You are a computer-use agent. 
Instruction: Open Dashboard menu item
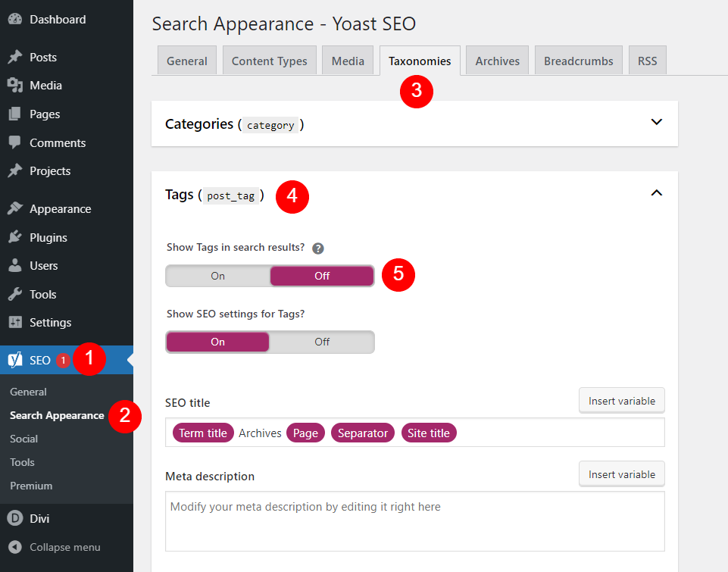pyautogui.click(x=58, y=20)
